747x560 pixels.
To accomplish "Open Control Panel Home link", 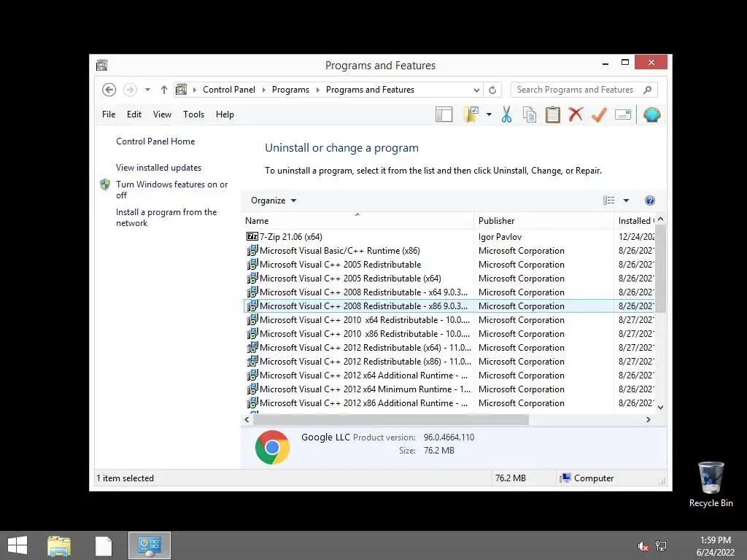I will (x=155, y=141).
